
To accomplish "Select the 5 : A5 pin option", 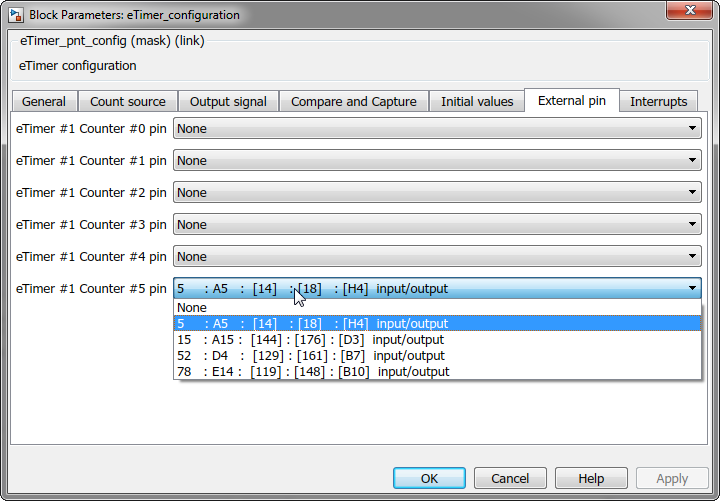I will (x=437, y=323).
